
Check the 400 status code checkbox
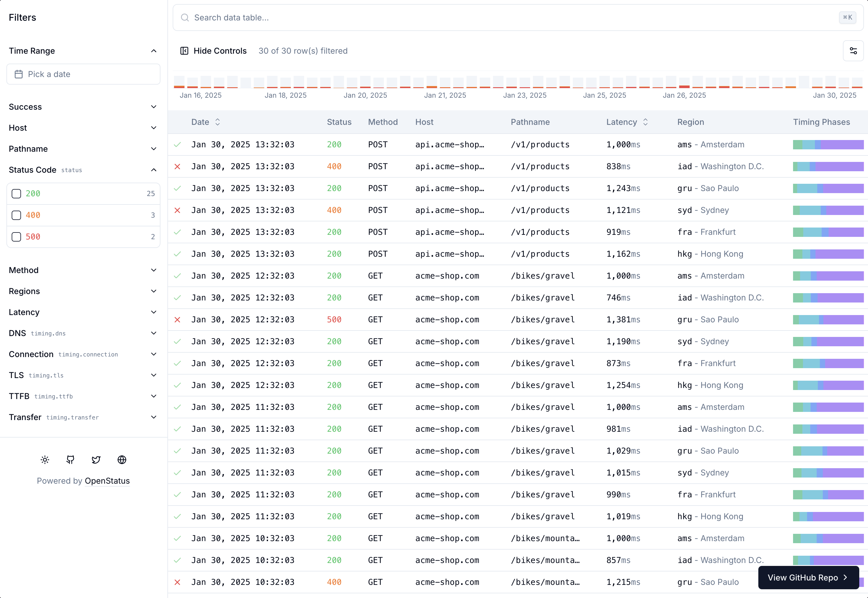(16, 215)
